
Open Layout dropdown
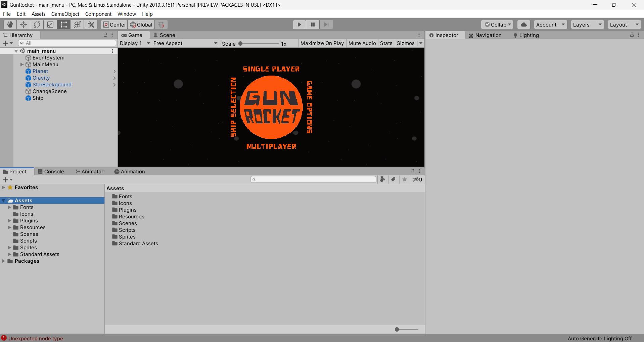[624, 25]
